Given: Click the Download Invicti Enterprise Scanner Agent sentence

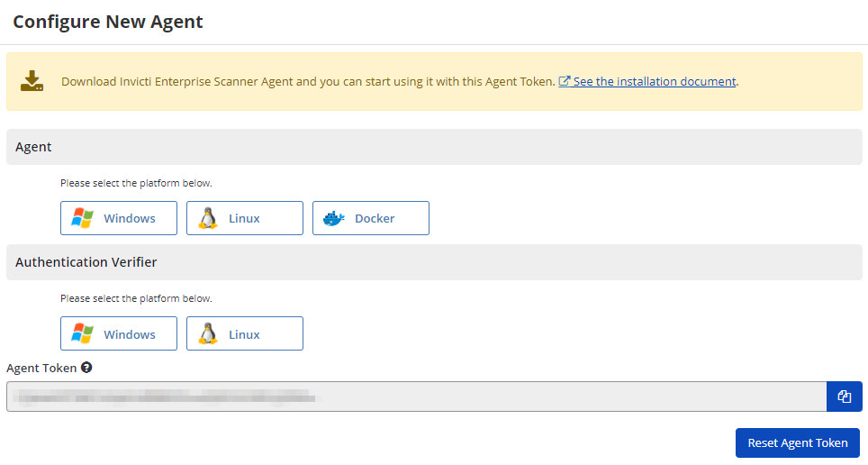Looking at the screenshot, I should (x=308, y=81).
